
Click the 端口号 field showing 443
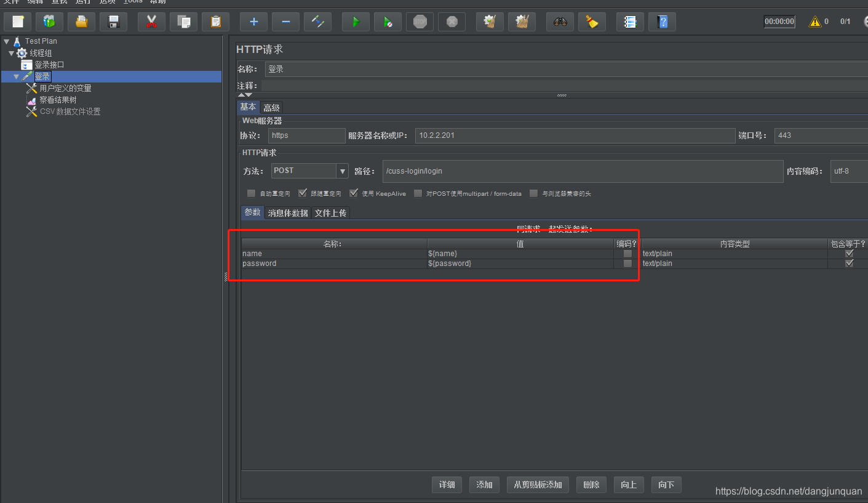(x=821, y=135)
